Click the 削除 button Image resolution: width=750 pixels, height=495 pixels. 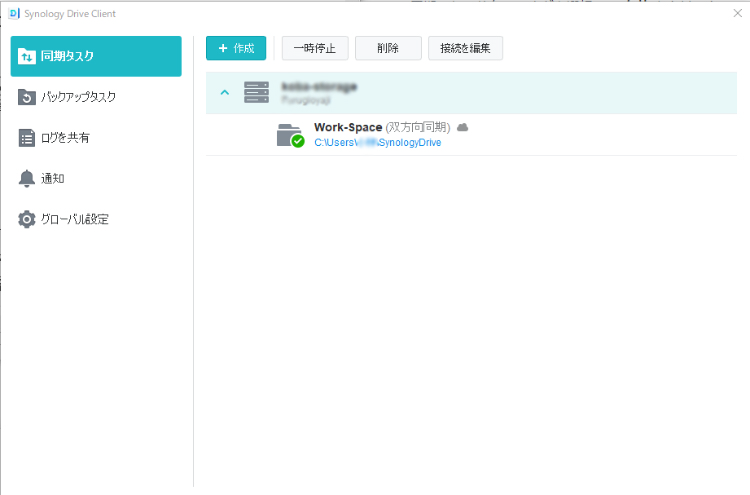point(388,48)
